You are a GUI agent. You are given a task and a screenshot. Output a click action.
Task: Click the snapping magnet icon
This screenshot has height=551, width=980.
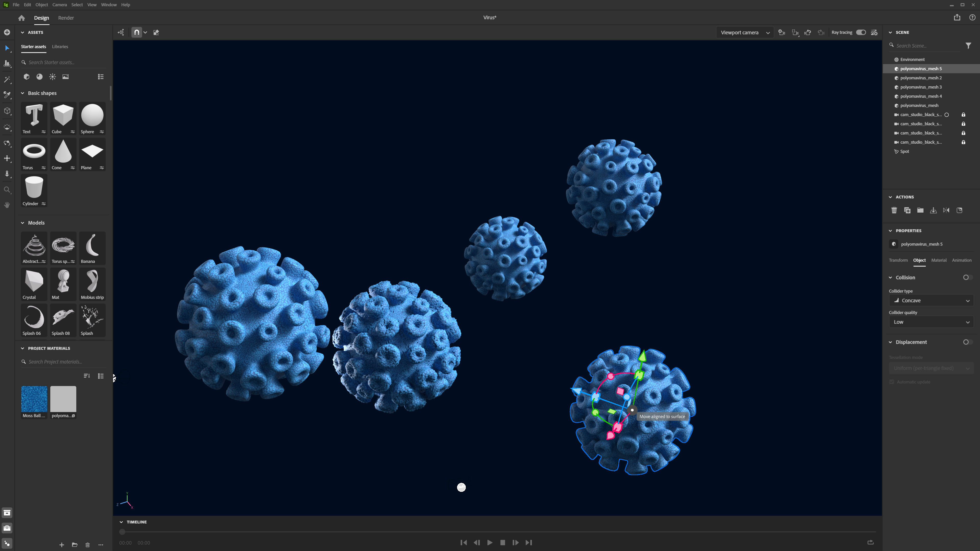(137, 32)
